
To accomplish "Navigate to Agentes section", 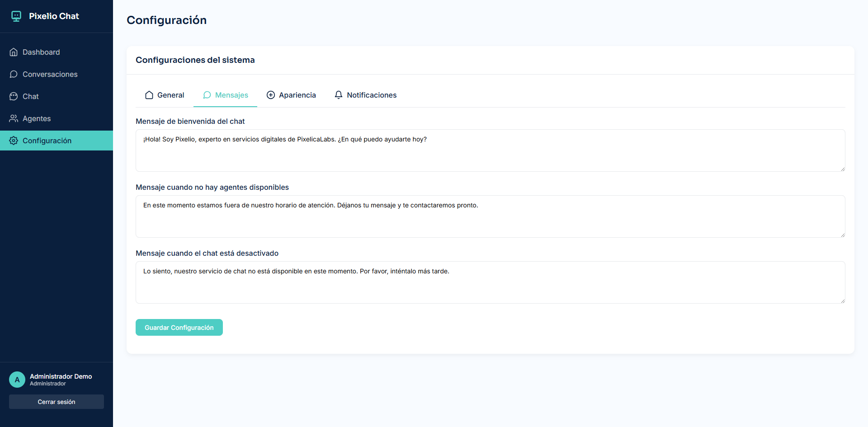I will [57, 118].
